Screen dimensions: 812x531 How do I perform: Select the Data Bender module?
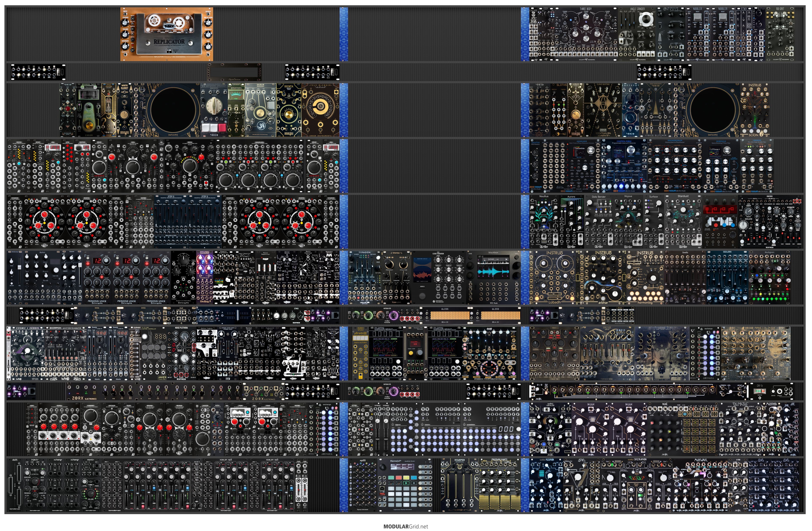599,222
